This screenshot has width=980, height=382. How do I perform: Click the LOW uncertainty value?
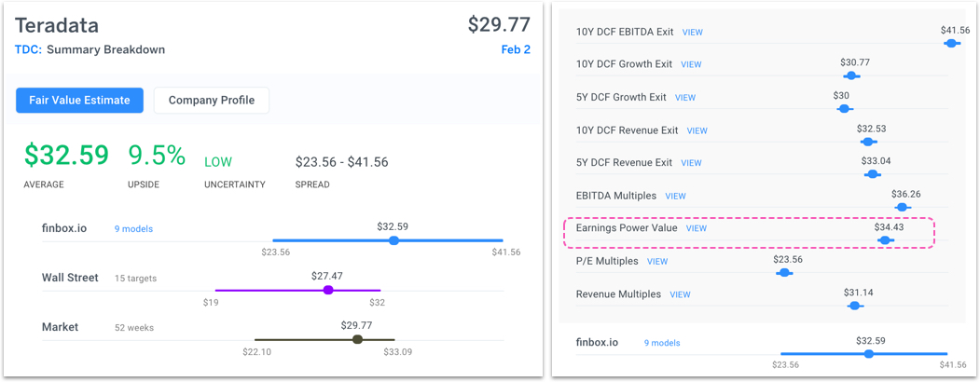[x=218, y=162]
